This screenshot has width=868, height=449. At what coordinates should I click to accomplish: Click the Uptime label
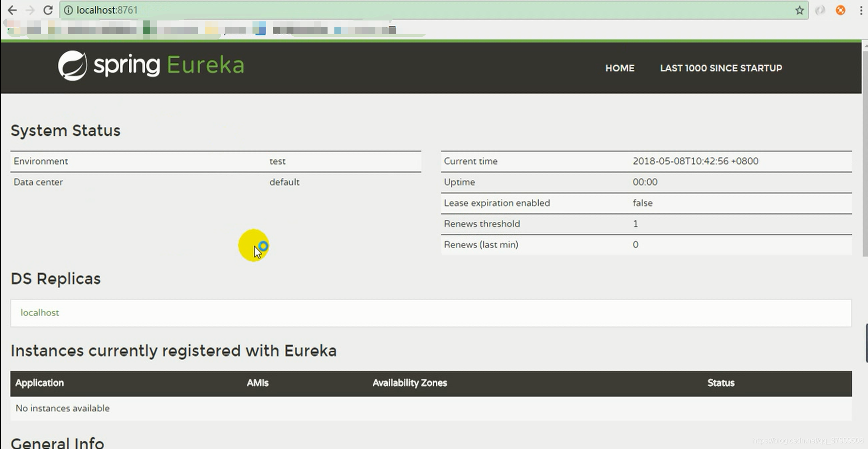[459, 182]
